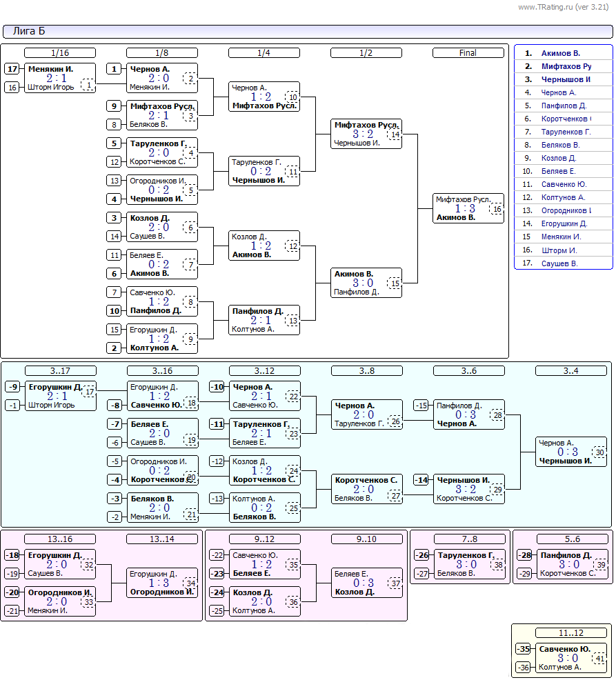Click score "2 : 1" of Менякин–Шторм 1/16 match
The height and width of the screenshot is (680, 616).
(57, 78)
